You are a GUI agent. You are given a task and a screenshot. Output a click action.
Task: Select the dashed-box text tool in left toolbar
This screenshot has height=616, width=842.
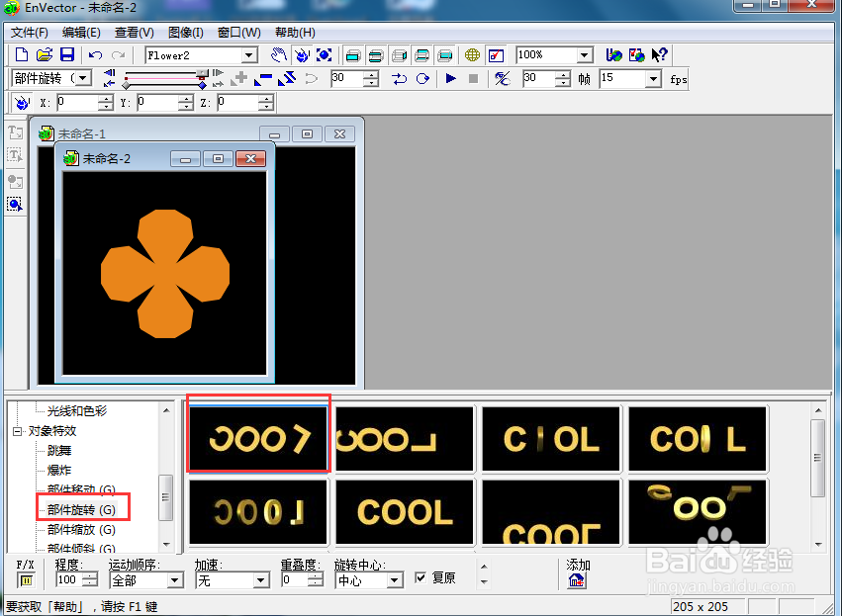tap(15, 155)
